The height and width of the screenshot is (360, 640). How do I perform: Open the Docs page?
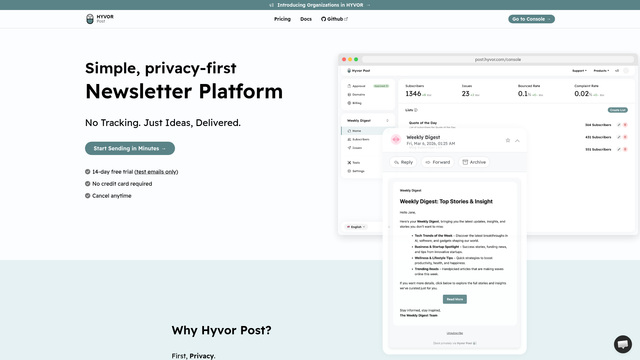pos(306,19)
